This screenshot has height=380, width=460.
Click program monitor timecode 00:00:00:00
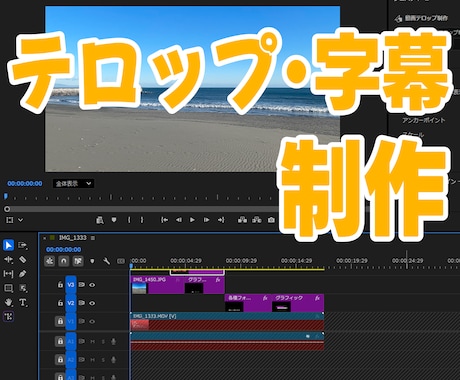(x=25, y=183)
